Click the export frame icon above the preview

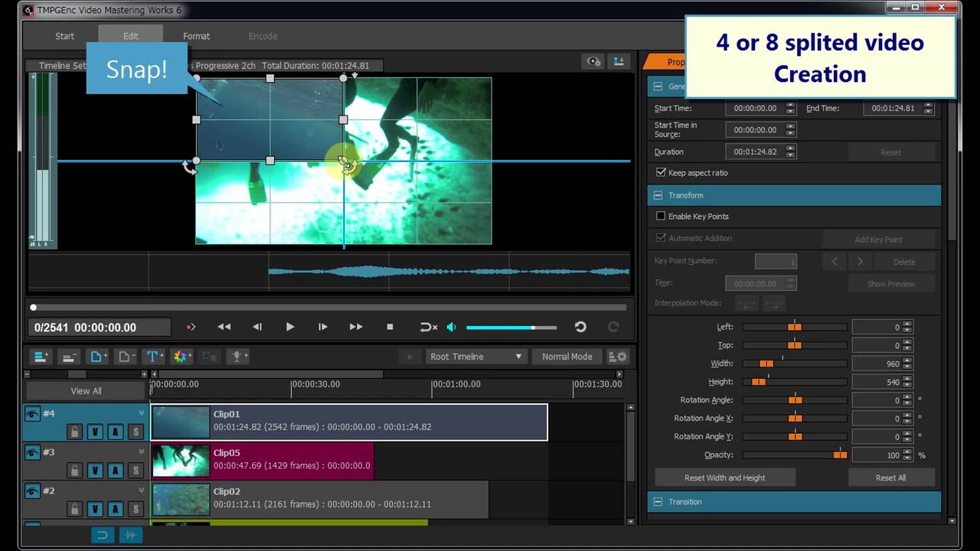pyautogui.click(x=618, y=61)
